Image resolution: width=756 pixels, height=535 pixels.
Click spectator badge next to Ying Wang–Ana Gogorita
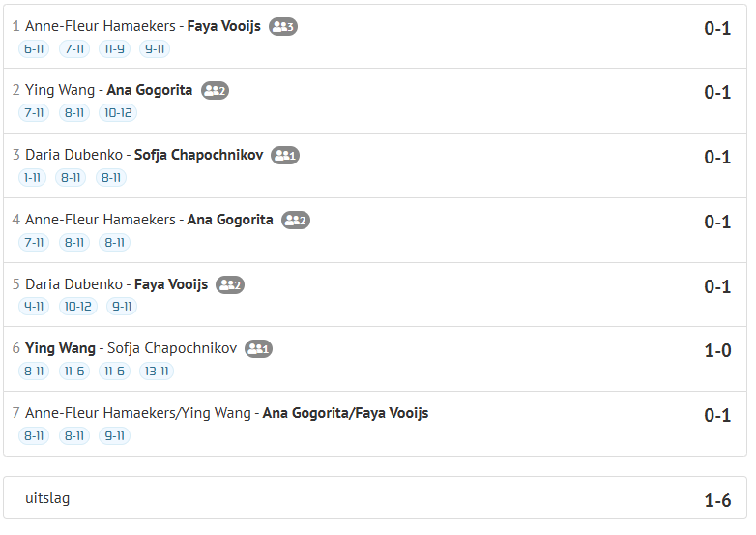(x=215, y=91)
